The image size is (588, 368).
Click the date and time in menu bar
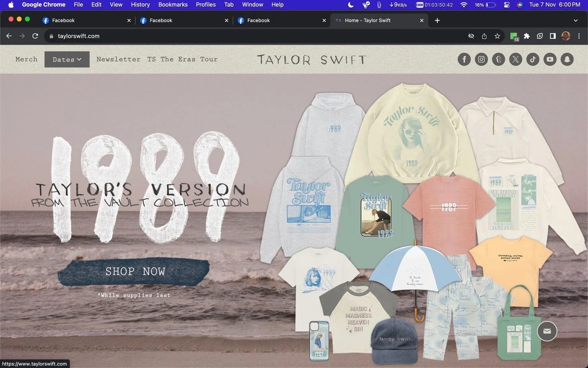(x=555, y=5)
